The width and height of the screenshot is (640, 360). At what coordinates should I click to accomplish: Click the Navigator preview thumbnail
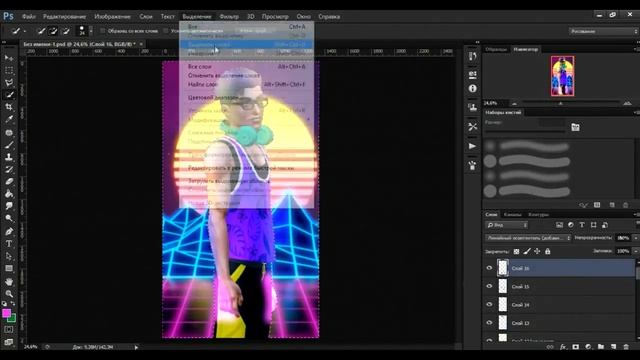point(562,76)
